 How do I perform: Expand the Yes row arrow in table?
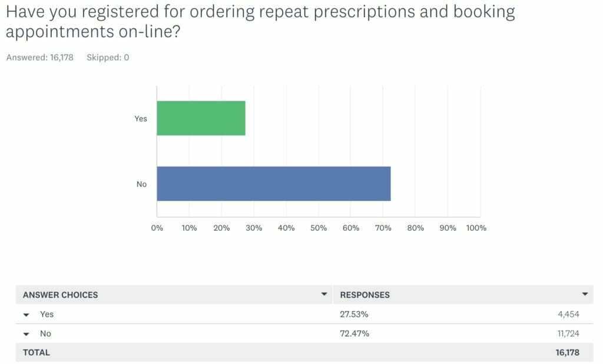pyautogui.click(x=26, y=315)
